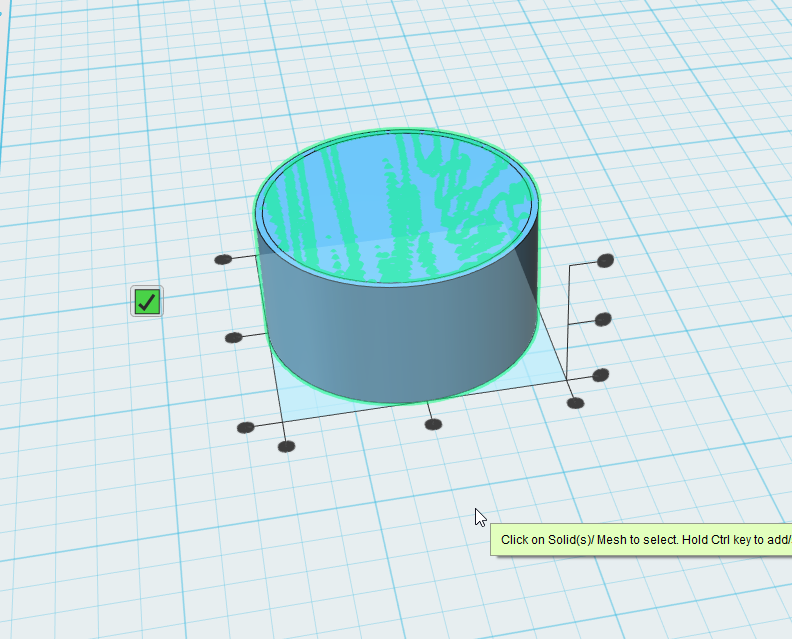Select the upper-left handle beside the cylinder's top rim

click(x=223, y=260)
